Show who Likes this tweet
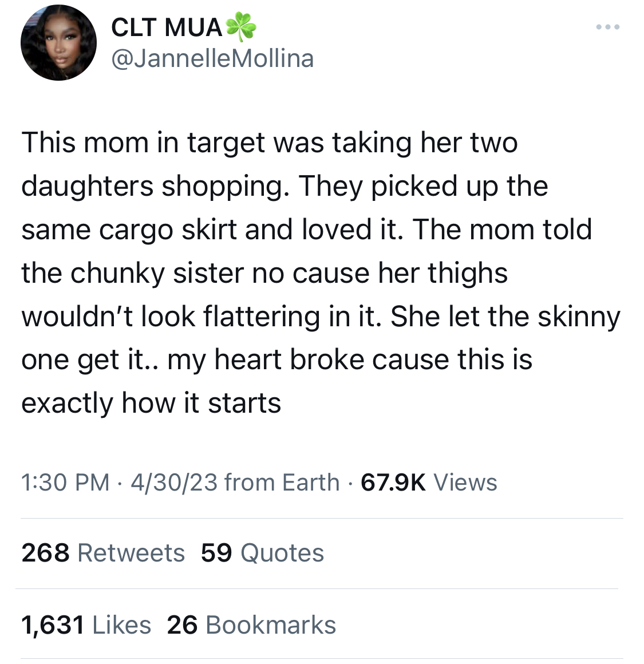 point(121,625)
